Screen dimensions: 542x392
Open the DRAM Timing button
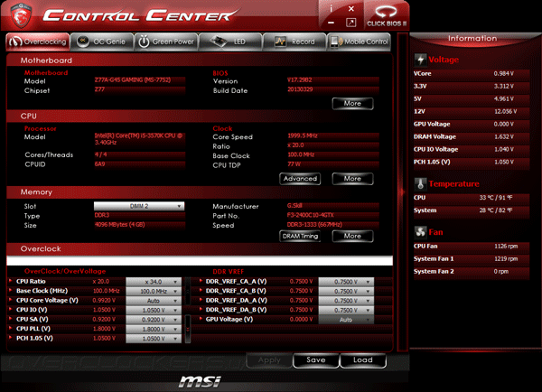point(300,236)
